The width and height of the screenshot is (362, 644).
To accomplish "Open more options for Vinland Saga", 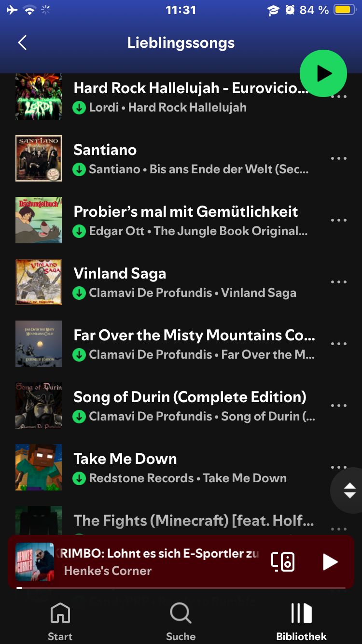I will pyautogui.click(x=338, y=282).
